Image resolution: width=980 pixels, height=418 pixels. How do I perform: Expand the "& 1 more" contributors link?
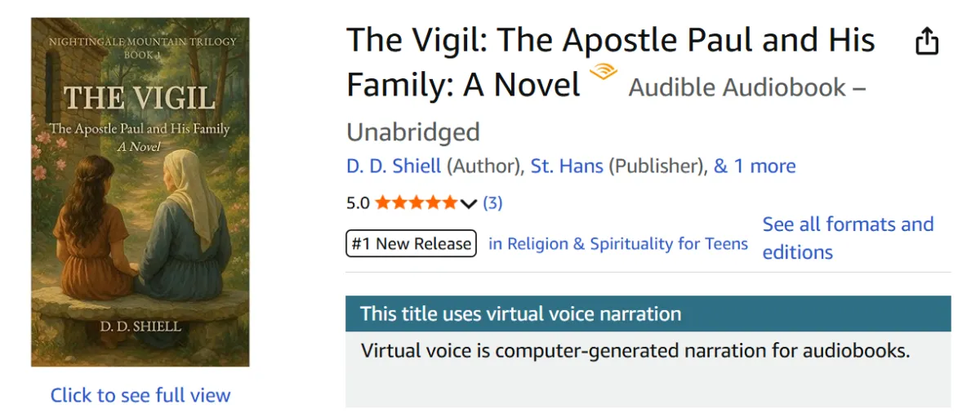click(x=755, y=167)
